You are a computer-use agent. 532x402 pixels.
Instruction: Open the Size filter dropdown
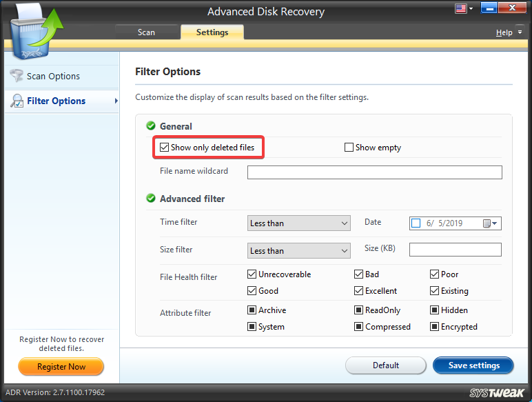(x=299, y=250)
